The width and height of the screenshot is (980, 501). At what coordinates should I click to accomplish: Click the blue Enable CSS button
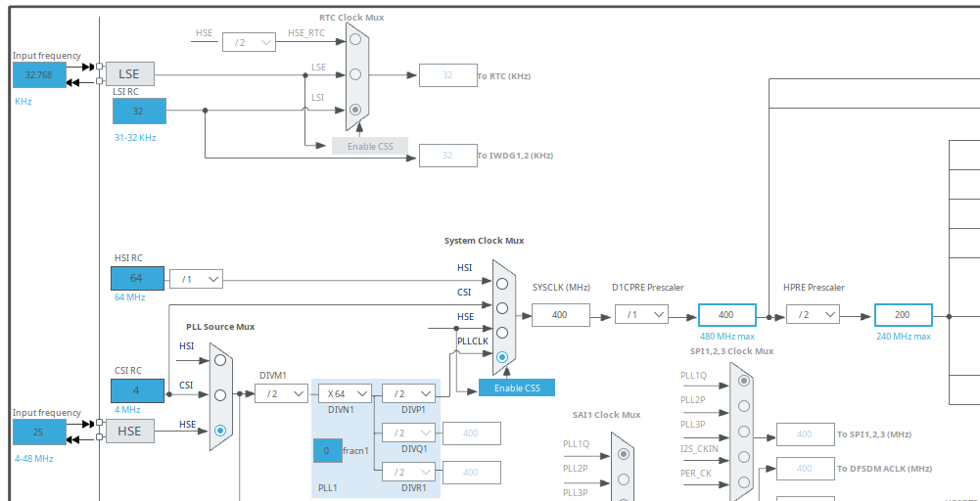(517, 387)
